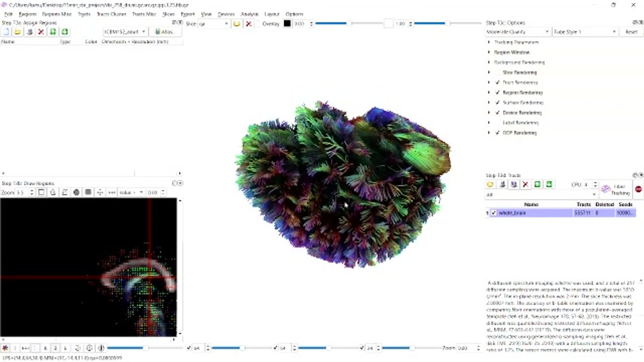Click the red X delete region icon
644x362 pixels.
tap(41, 32)
